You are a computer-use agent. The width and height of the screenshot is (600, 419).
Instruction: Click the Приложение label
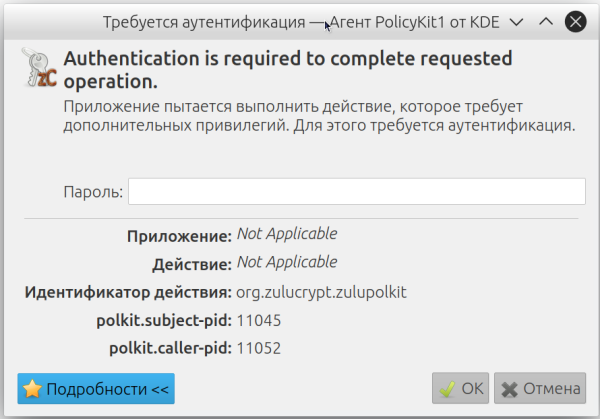coord(179,236)
